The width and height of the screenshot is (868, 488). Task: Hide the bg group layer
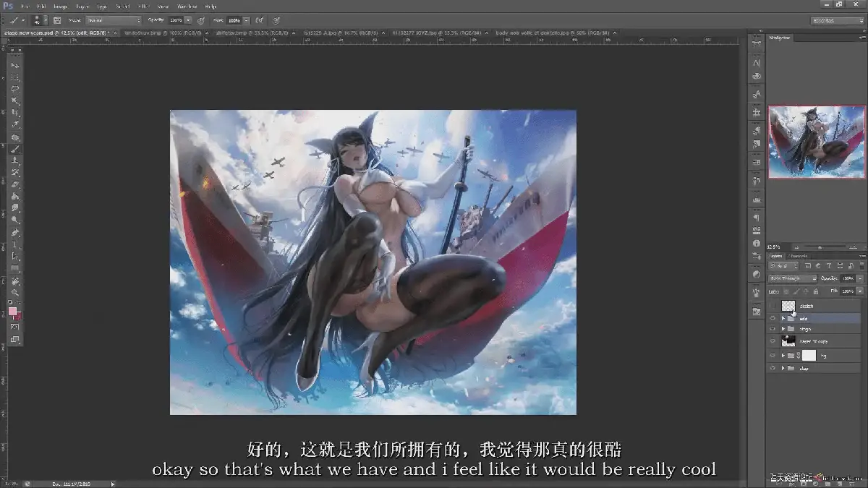click(x=773, y=356)
